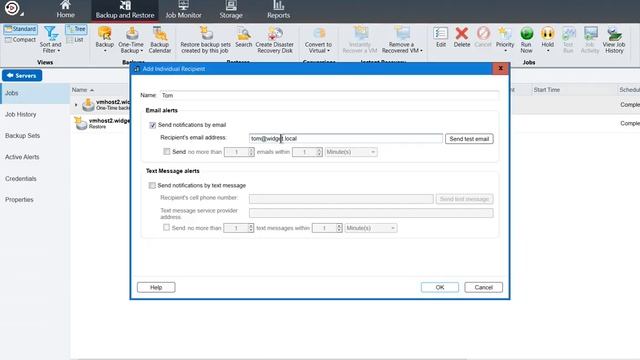
Task: Click Instantly Recover a VM
Action: 360,40
